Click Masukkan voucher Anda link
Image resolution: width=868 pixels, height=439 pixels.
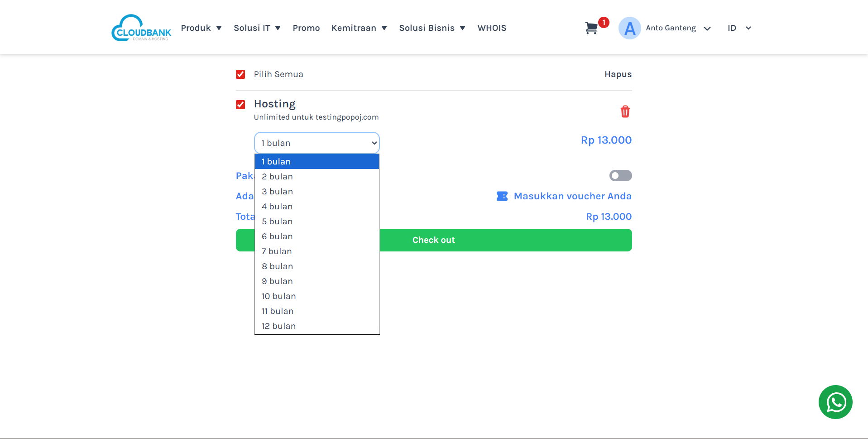click(x=572, y=196)
